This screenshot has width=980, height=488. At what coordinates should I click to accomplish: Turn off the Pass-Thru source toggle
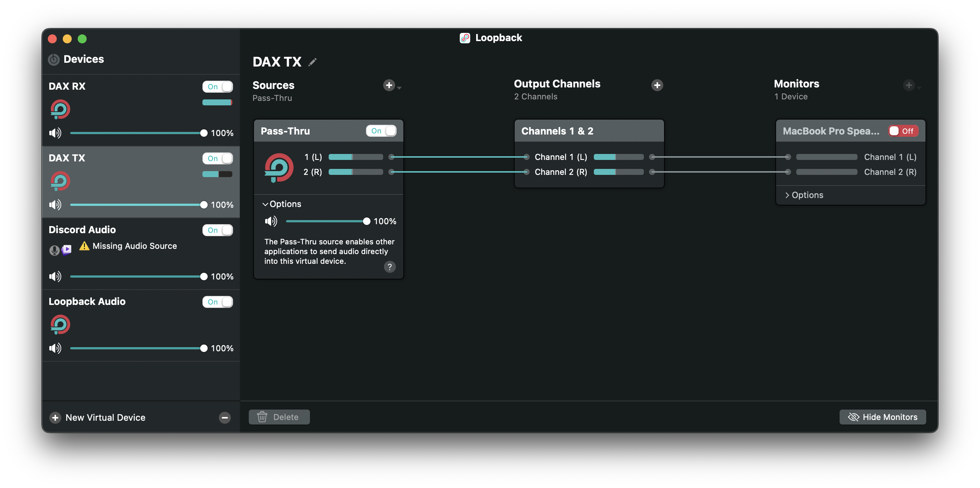(x=381, y=131)
